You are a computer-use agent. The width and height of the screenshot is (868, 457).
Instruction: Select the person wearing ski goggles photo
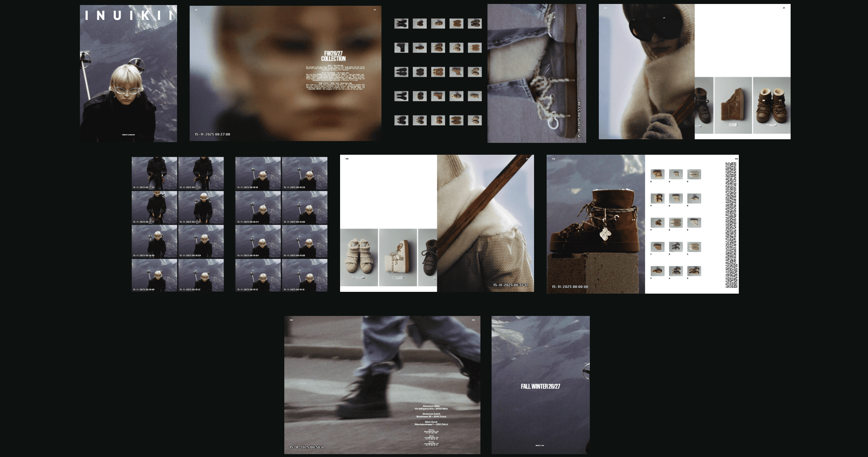click(x=646, y=71)
